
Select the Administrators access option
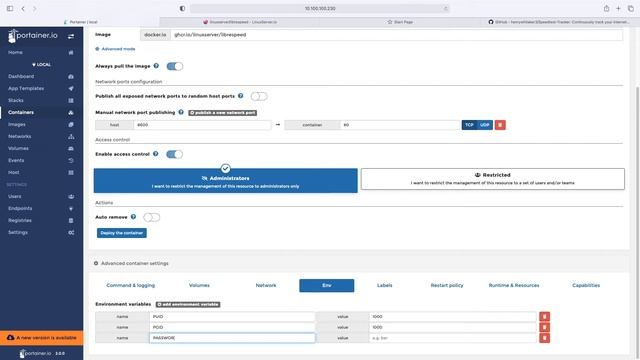click(225, 180)
